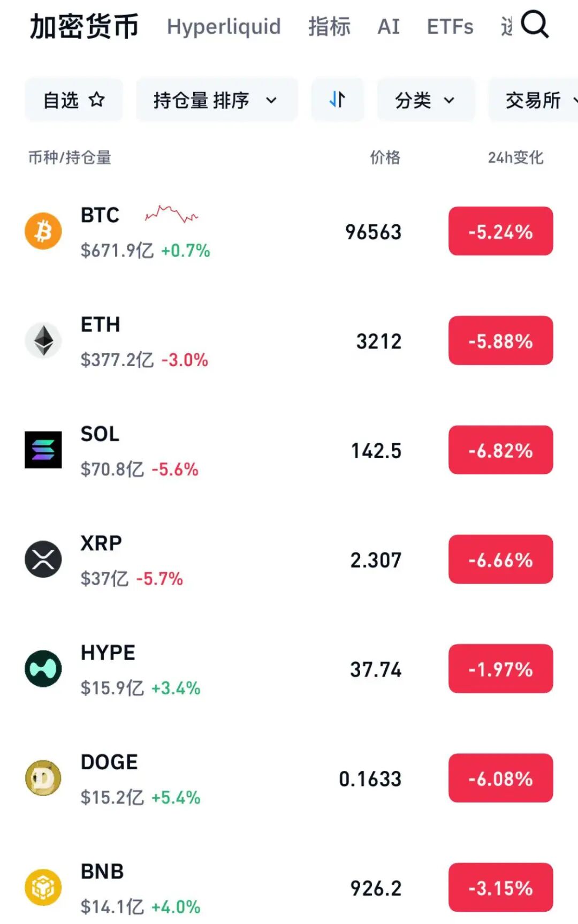Click the BTC -5.24% change badge

click(500, 231)
